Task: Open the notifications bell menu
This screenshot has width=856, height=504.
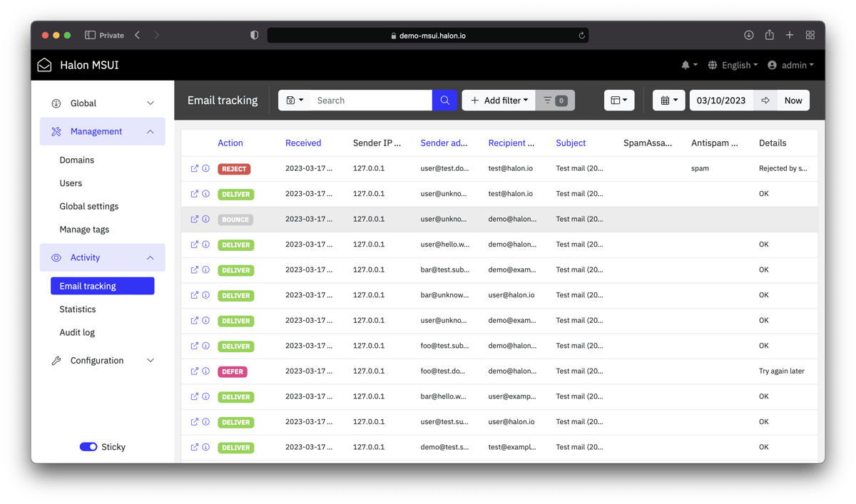Action: [x=689, y=65]
